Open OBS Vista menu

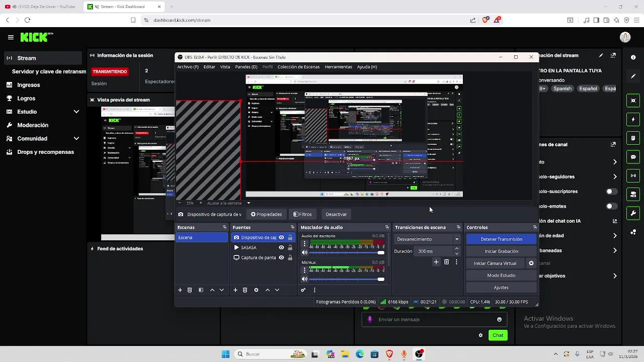click(225, 67)
